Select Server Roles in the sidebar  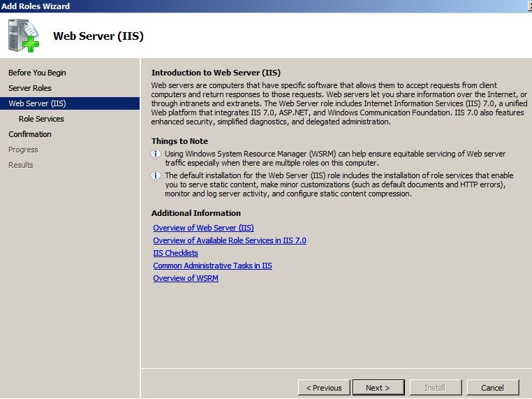(x=30, y=88)
